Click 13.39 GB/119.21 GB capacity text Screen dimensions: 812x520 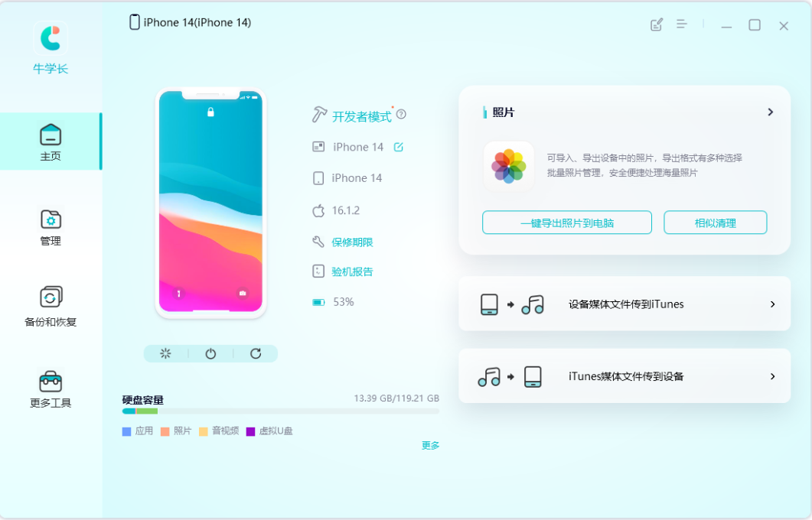pos(396,398)
